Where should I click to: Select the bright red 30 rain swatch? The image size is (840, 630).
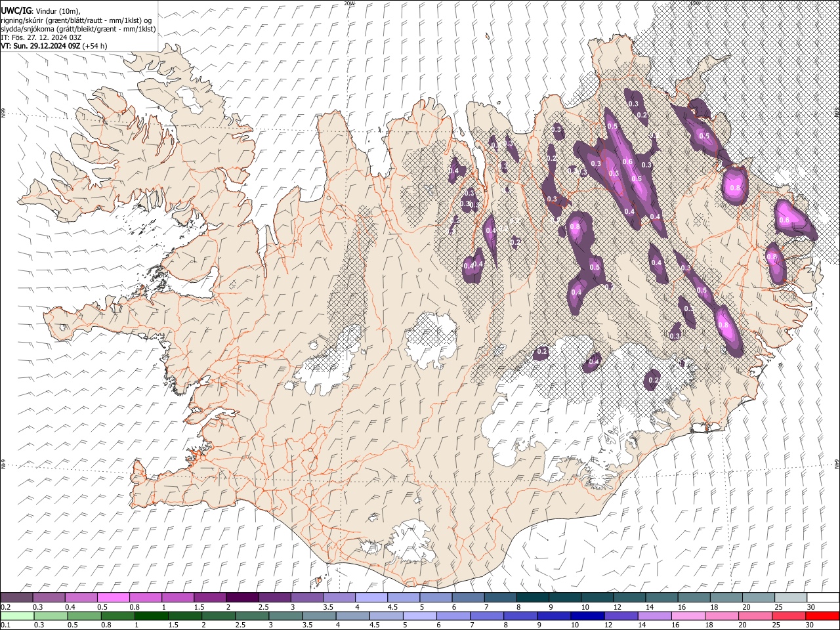click(x=822, y=616)
